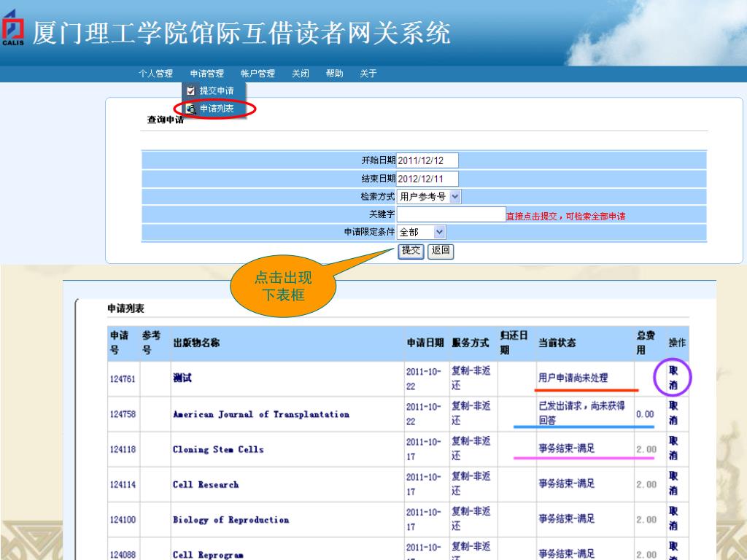747x560 pixels.
Task: Open the 个人管理 menu
Action: 155,74
